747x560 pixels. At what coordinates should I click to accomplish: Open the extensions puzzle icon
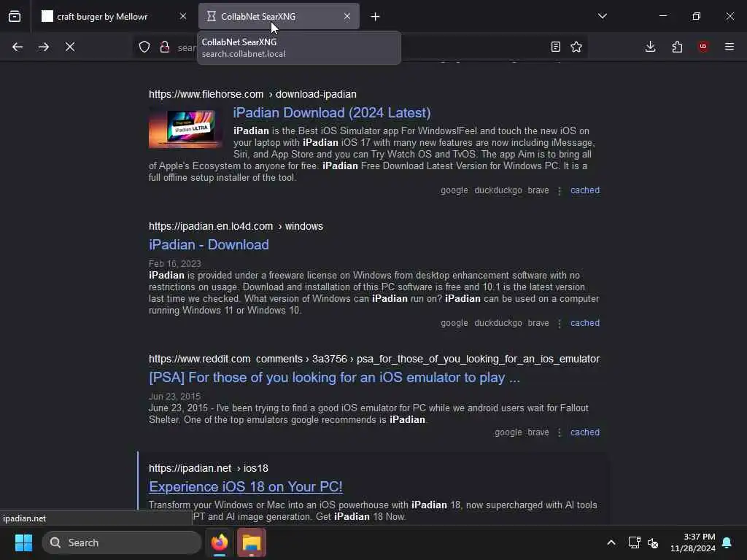pos(677,47)
